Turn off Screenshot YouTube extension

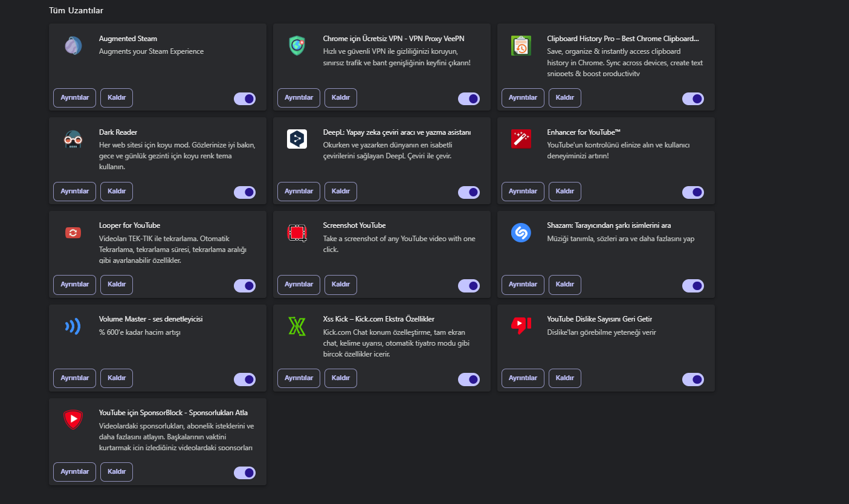coord(469,285)
